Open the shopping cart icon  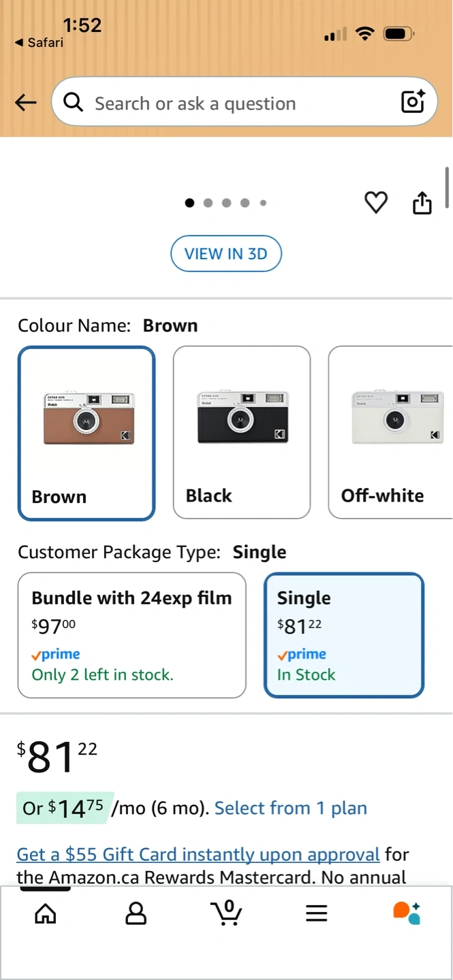point(226,913)
